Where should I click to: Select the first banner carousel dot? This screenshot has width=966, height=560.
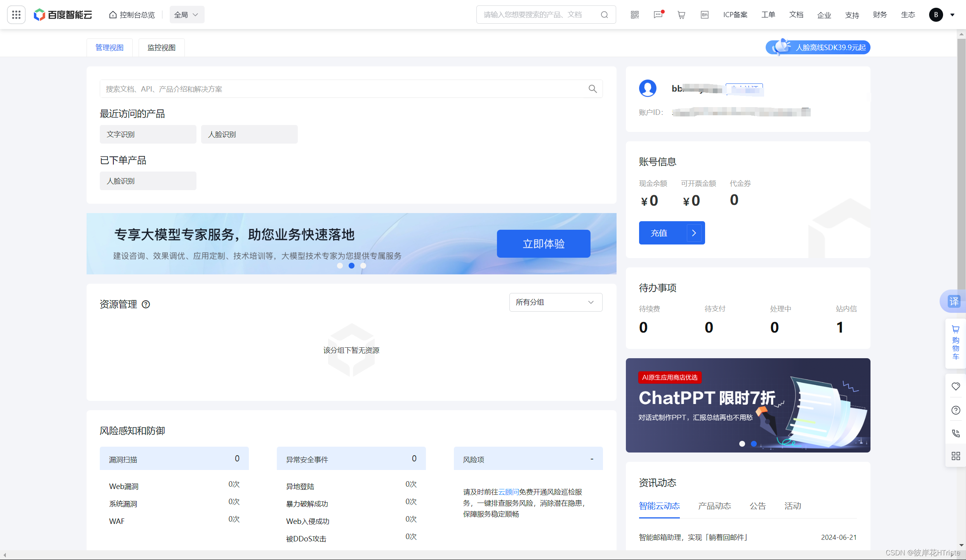[340, 266]
